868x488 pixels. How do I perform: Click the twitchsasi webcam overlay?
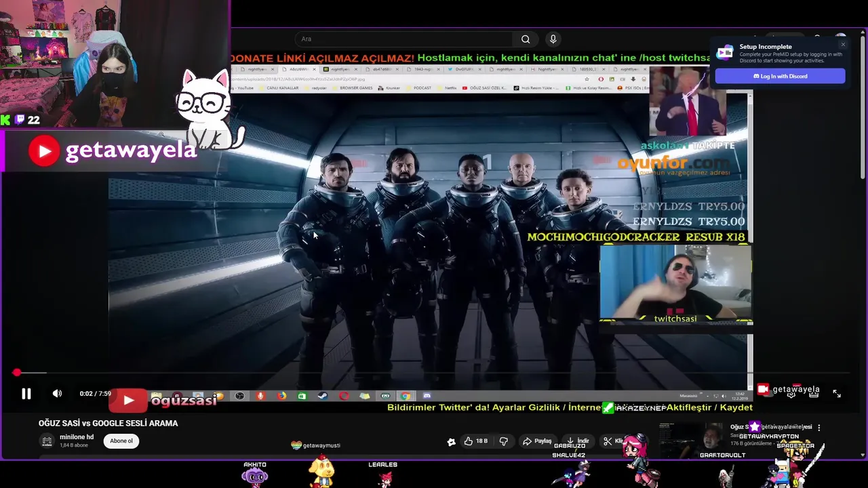pos(675,283)
